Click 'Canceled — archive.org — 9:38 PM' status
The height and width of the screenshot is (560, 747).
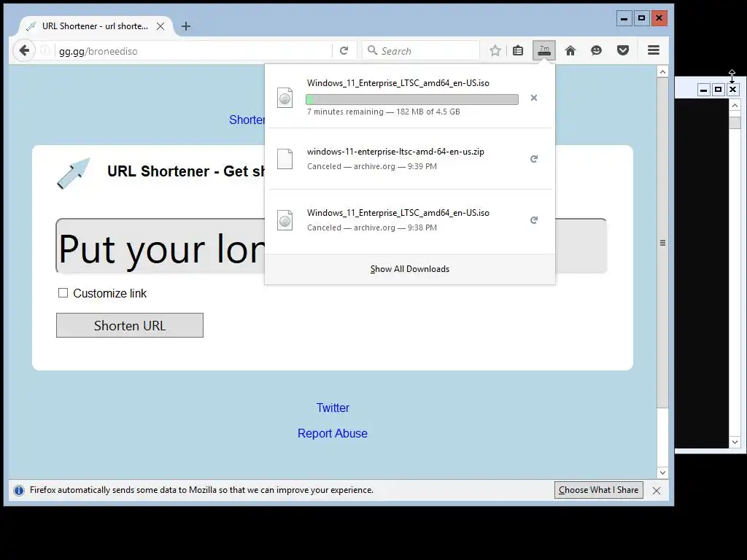(x=372, y=227)
